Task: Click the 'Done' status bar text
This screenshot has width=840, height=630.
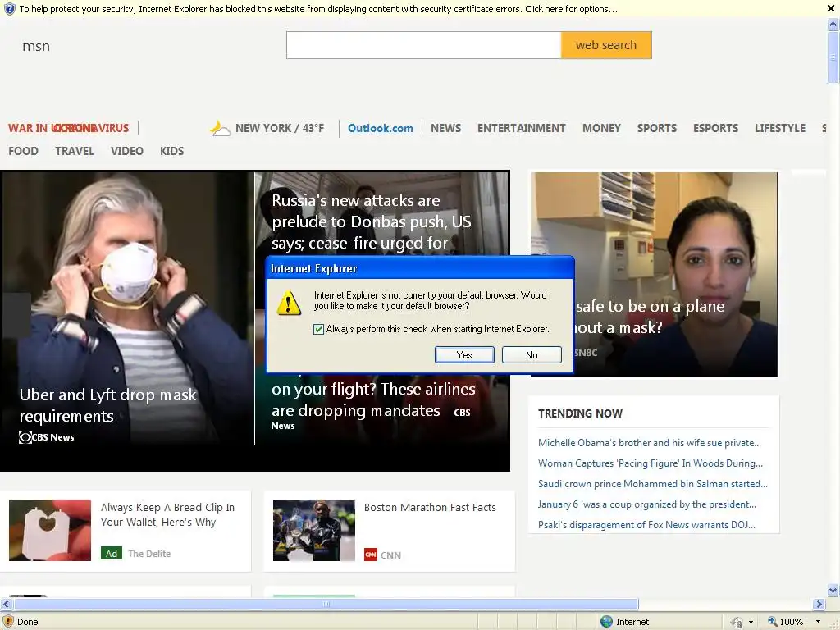Action: 27,622
